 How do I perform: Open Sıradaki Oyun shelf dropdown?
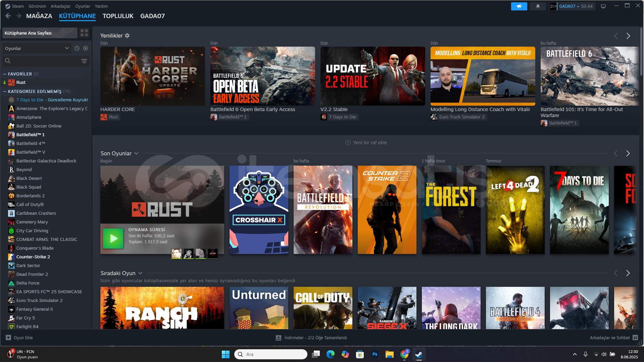(140, 273)
